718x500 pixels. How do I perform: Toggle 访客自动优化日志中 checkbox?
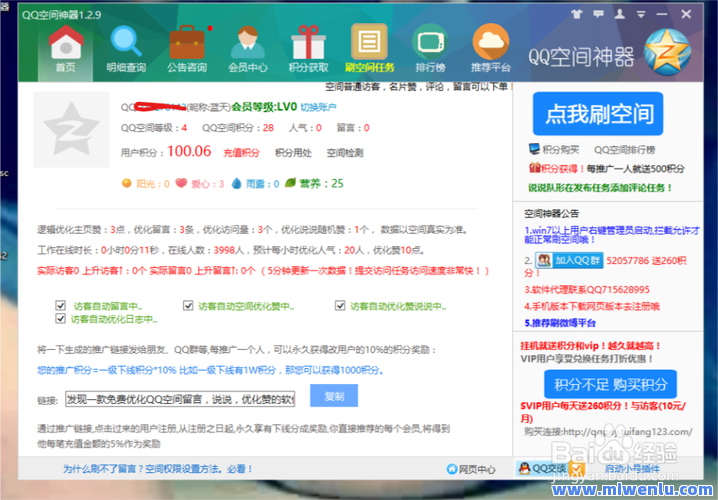click(x=60, y=319)
